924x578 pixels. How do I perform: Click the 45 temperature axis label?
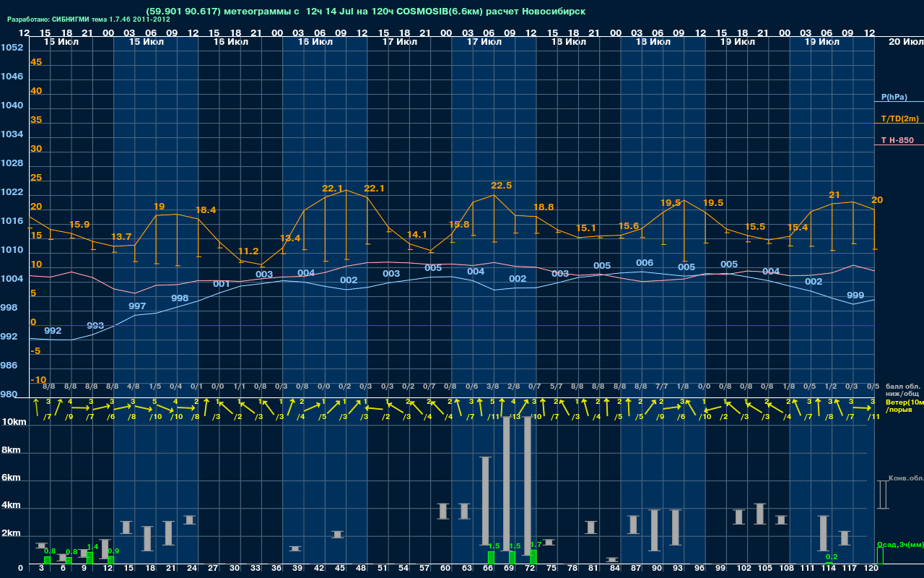point(36,62)
